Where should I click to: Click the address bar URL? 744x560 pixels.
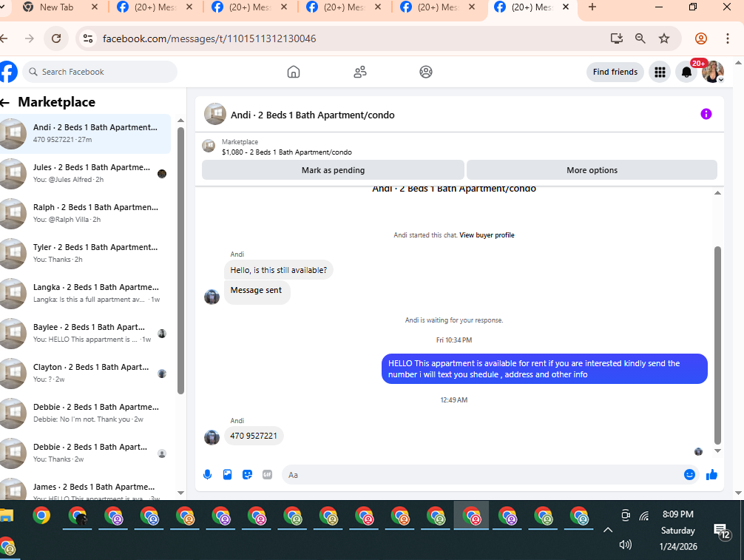(209, 38)
